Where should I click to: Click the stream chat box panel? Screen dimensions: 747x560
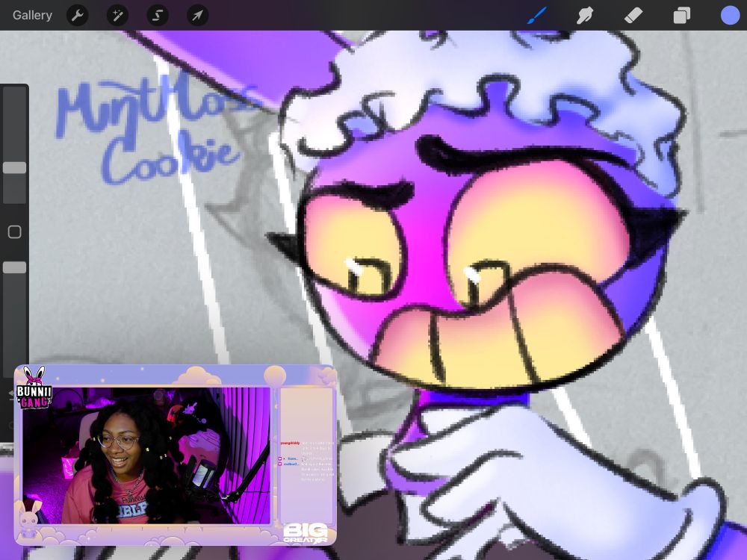(306, 455)
